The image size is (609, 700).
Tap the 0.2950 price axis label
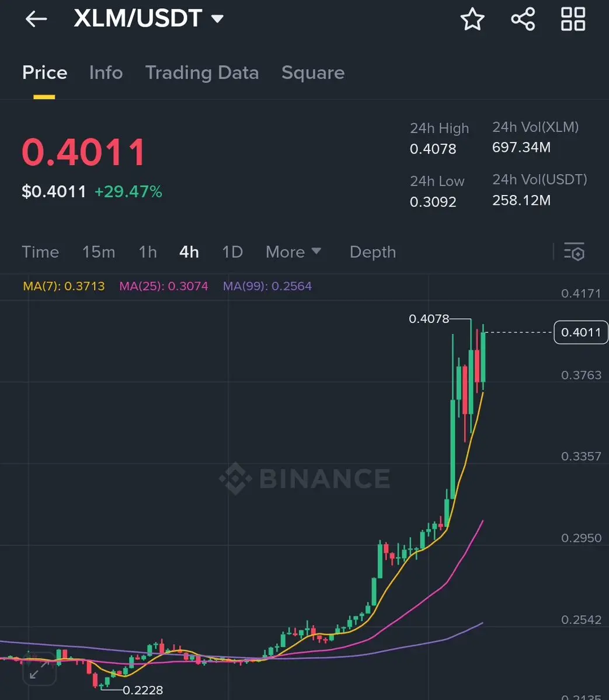[x=581, y=538]
